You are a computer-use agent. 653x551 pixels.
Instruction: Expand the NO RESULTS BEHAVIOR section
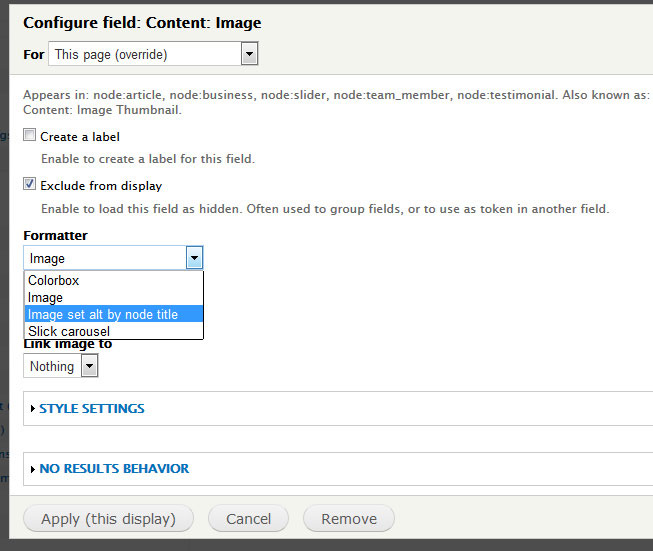113,468
